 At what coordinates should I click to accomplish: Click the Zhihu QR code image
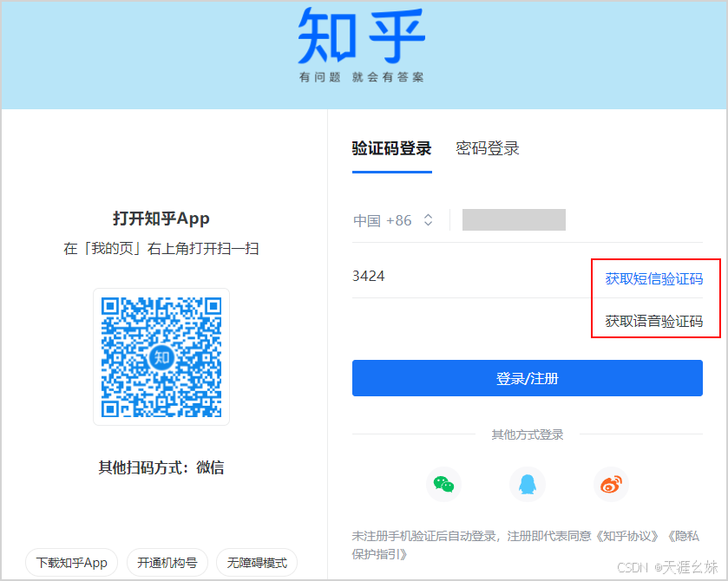[x=161, y=357]
